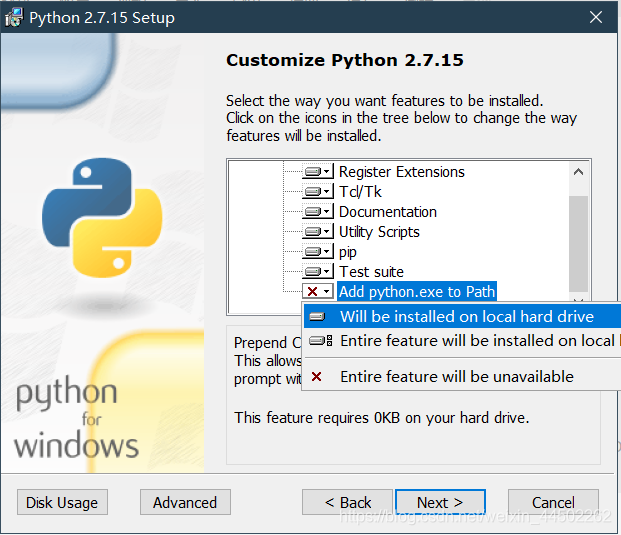Select the Register Extensions tree row

tap(402, 172)
